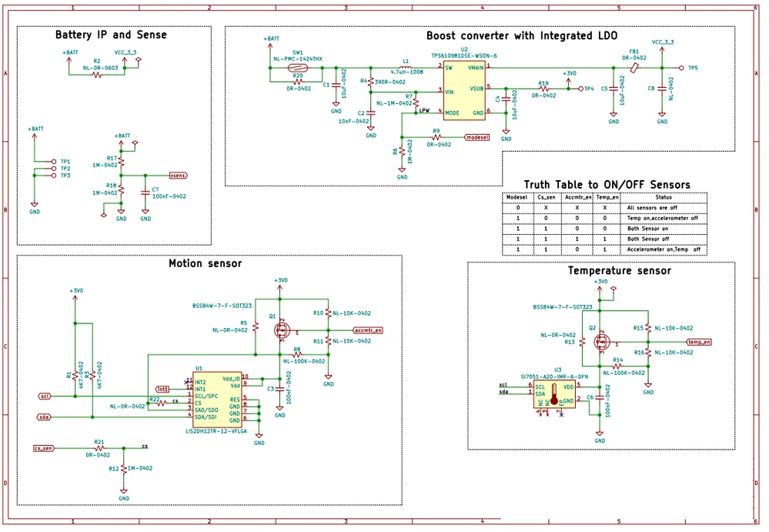Click the int1 net label
Screen dimensions: 769x532
point(163,390)
